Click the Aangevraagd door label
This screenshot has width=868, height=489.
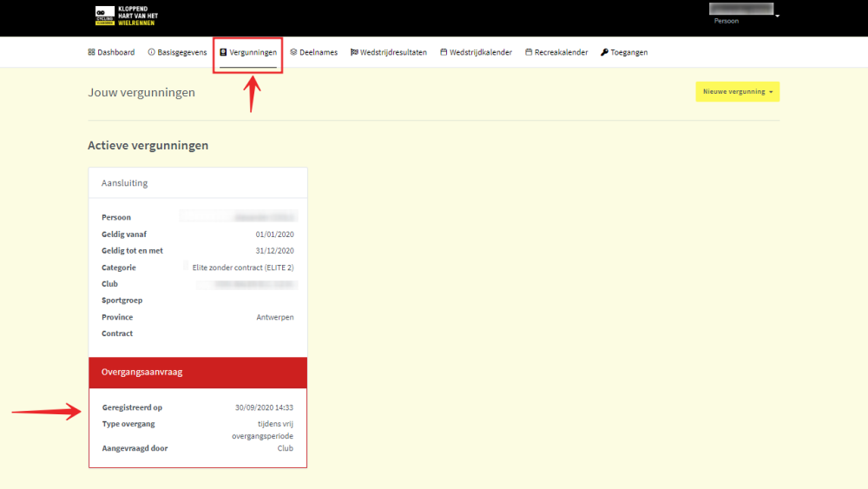[135, 448]
